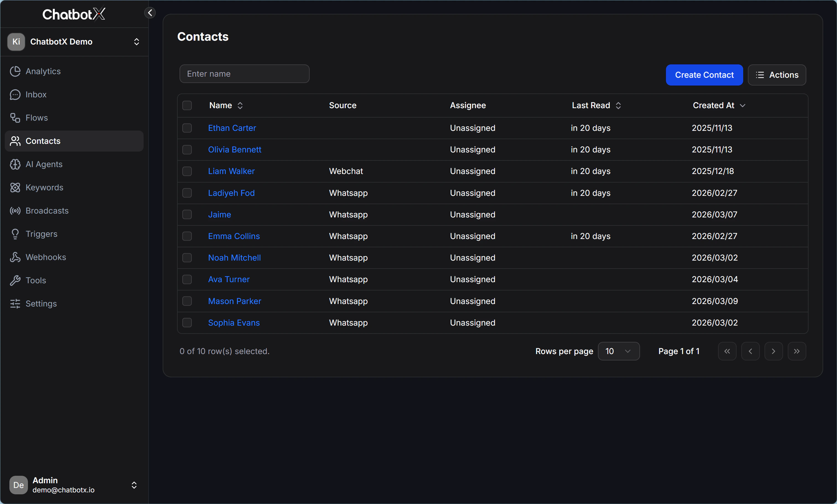Screen dimensions: 837x504
Task: Click the list icon in Actions button
Action: click(x=760, y=75)
